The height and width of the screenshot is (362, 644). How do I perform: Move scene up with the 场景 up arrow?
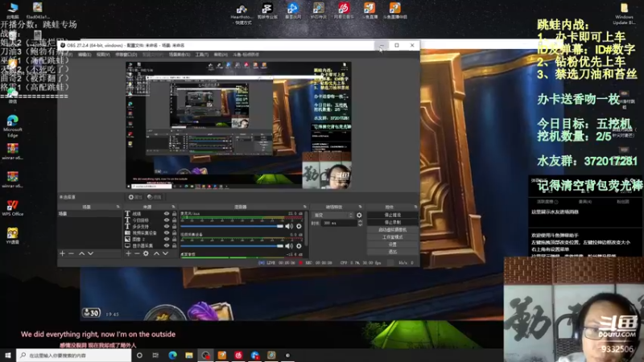coord(82,253)
